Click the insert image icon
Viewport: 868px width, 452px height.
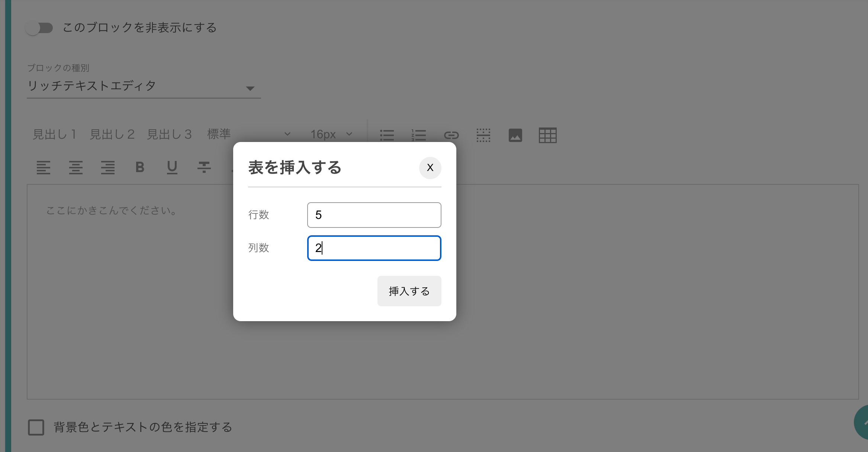pyautogui.click(x=515, y=135)
